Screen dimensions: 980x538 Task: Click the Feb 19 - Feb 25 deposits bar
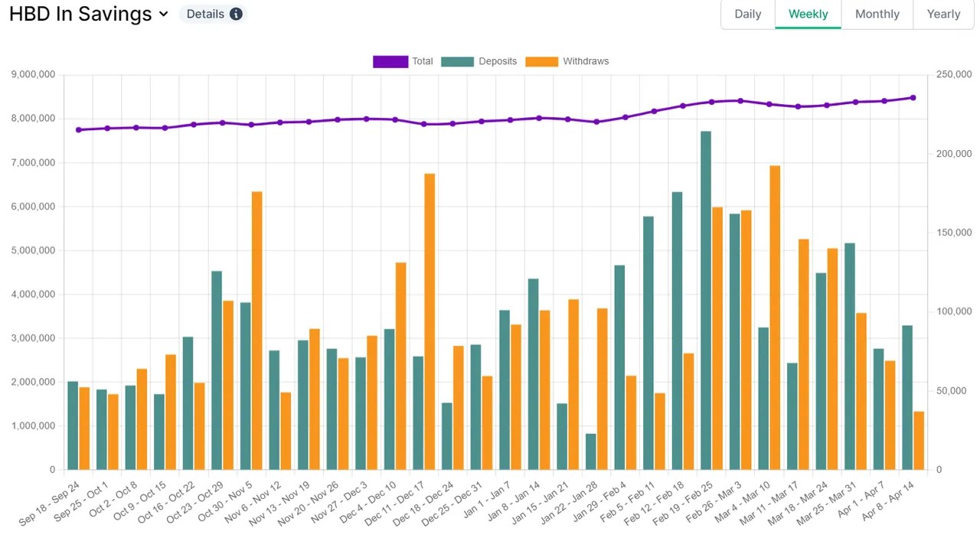click(x=706, y=301)
